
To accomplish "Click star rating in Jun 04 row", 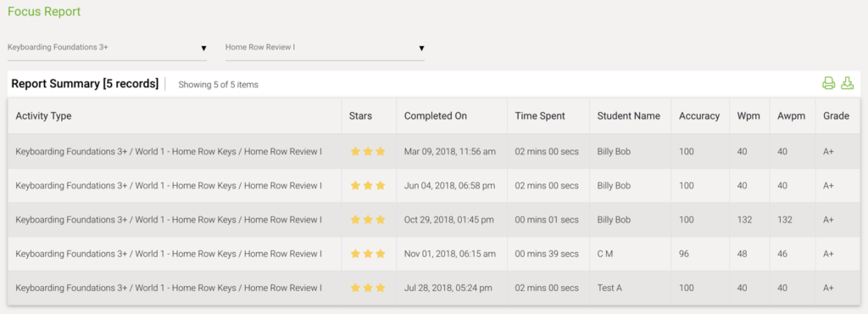I will pyautogui.click(x=368, y=186).
